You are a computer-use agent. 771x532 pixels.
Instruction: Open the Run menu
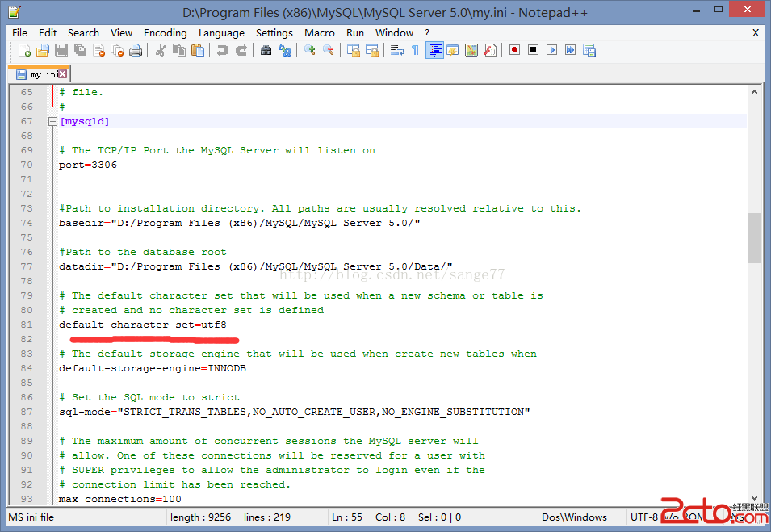tap(355, 33)
